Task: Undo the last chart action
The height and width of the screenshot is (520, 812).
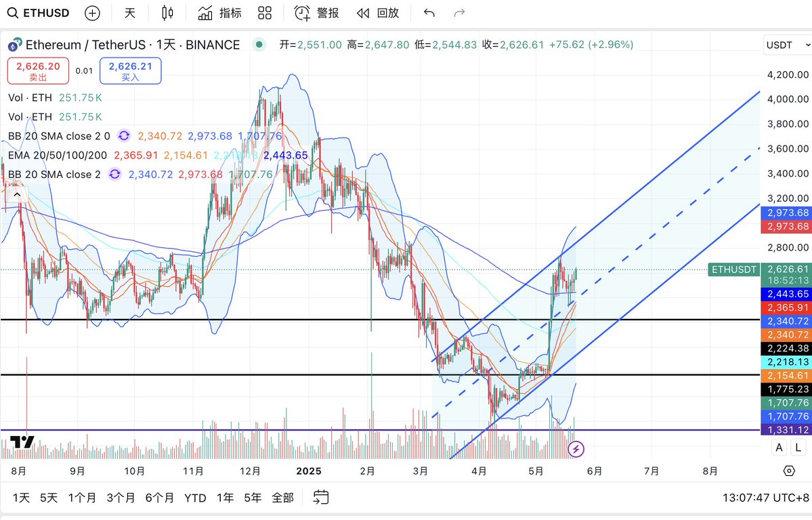Action: [429, 13]
